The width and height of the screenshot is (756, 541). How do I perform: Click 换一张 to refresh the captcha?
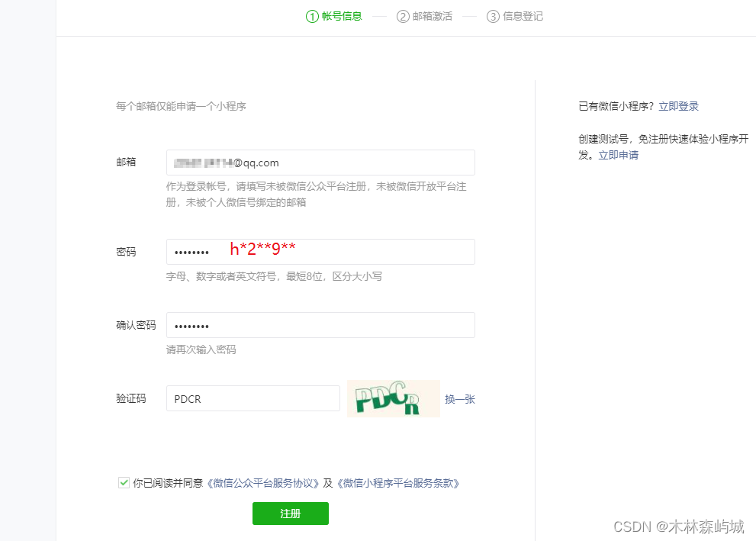click(x=460, y=398)
